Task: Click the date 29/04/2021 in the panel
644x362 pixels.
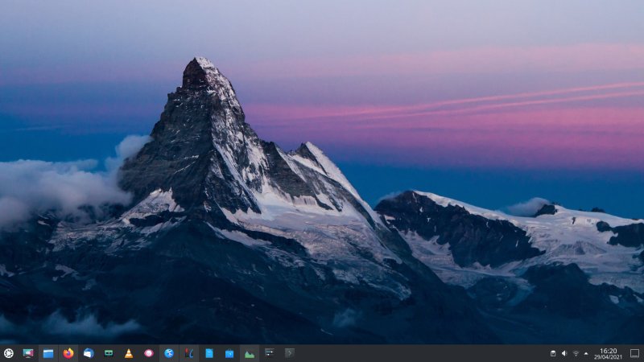Action: 609,357
